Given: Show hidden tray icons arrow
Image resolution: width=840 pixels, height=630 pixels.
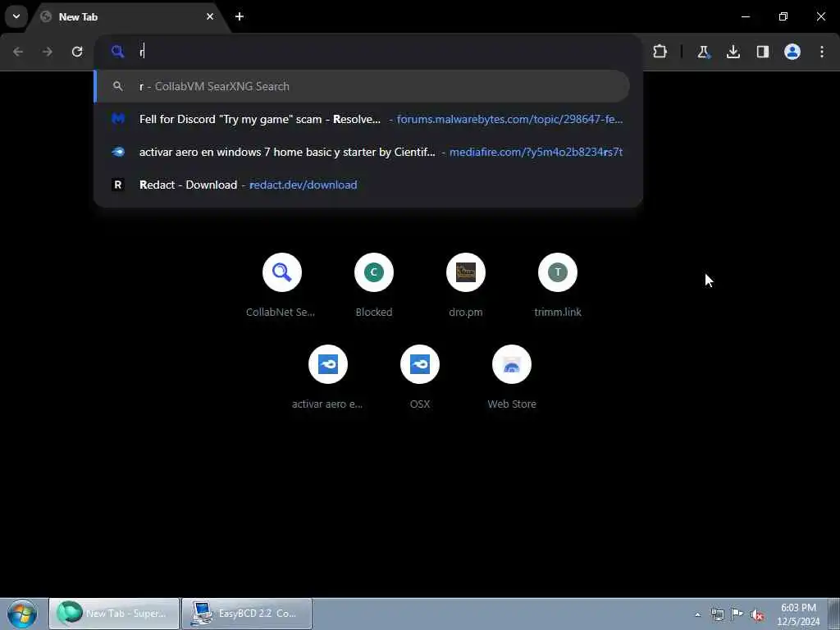Looking at the screenshot, I should [x=697, y=614].
